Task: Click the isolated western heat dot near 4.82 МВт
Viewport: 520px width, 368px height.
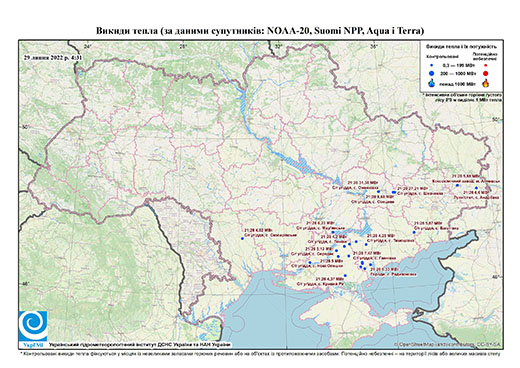Action: (242, 238)
